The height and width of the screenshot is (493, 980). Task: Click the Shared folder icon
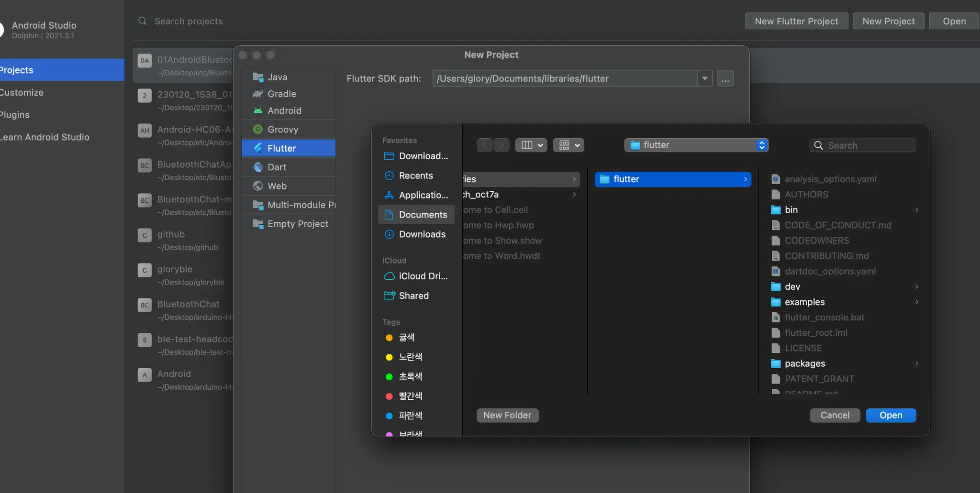pyautogui.click(x=389, y=296)
